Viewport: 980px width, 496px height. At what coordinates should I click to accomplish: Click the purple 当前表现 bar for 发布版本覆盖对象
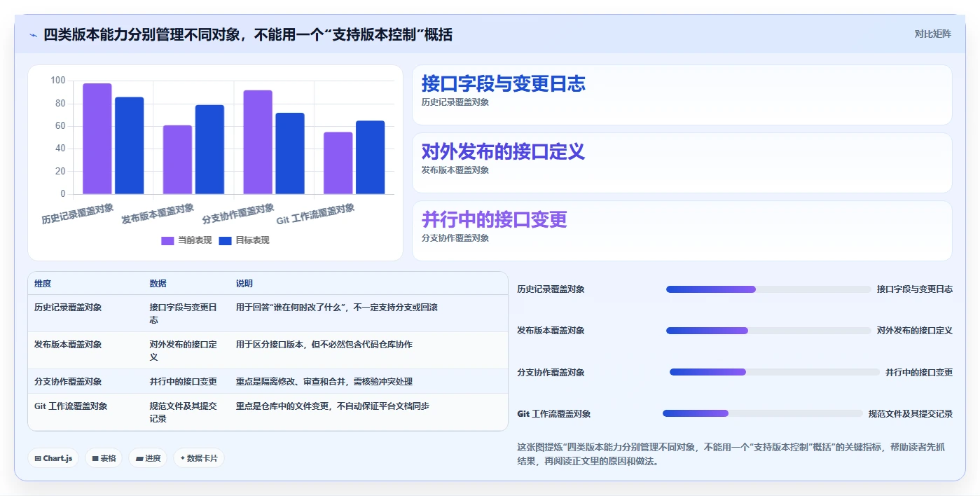pyautogui.click(x=177, y=160)
